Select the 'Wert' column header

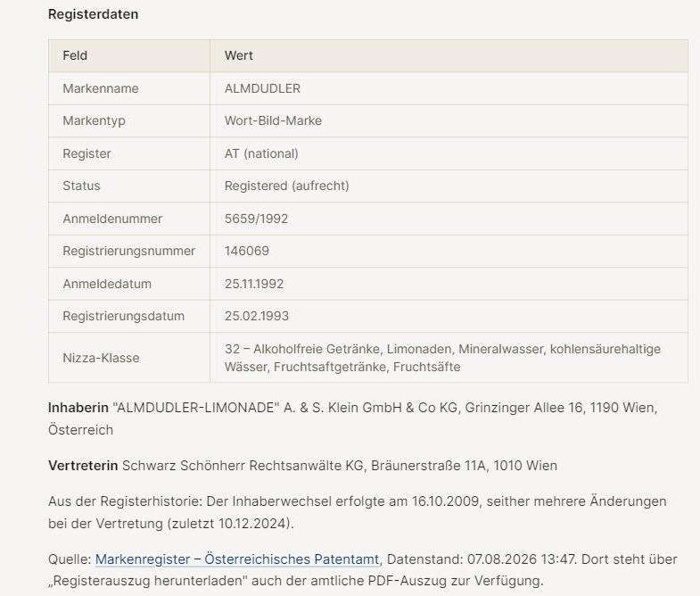tap(449, 56)
